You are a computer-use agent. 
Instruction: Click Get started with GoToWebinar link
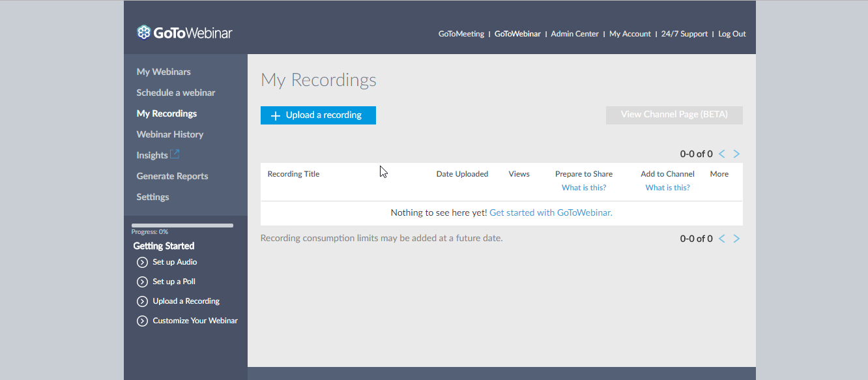point(551,212)
